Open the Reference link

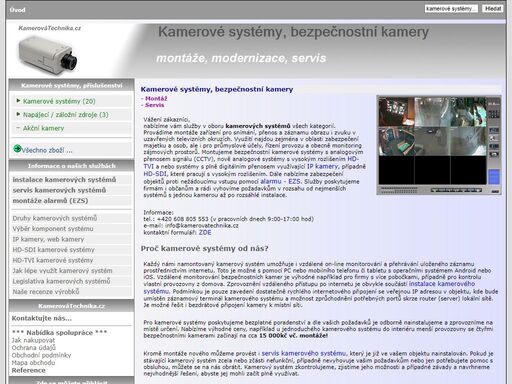(x=29, y=370)
